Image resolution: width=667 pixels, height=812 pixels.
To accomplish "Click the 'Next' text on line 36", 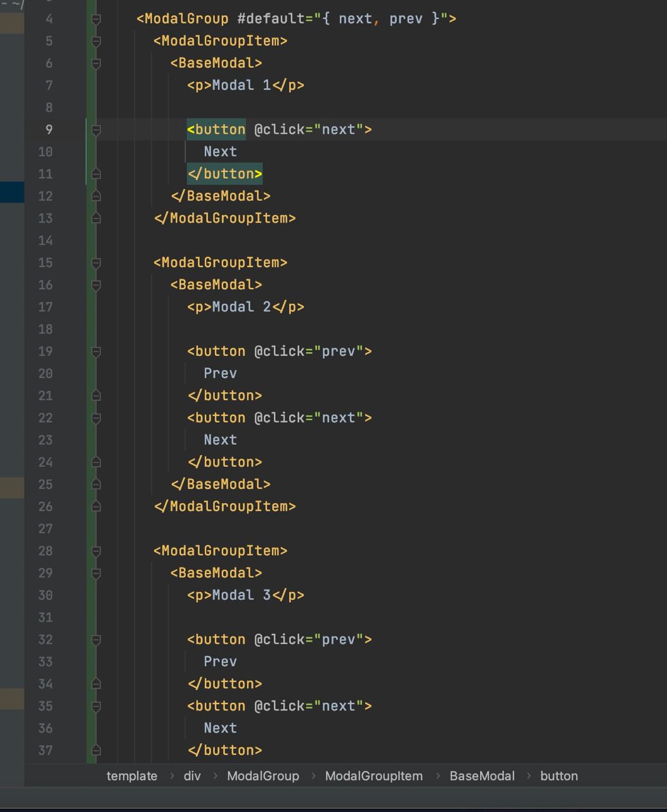I will point(220,728).
